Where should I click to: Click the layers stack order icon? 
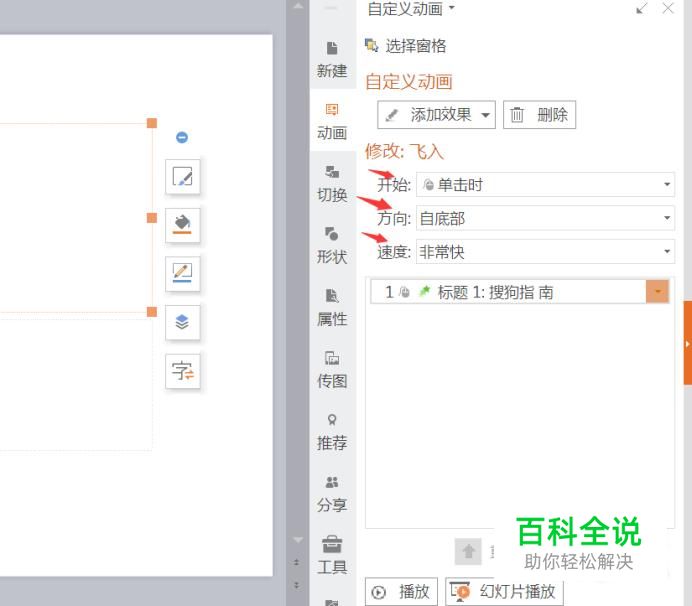tap(182, 322)
